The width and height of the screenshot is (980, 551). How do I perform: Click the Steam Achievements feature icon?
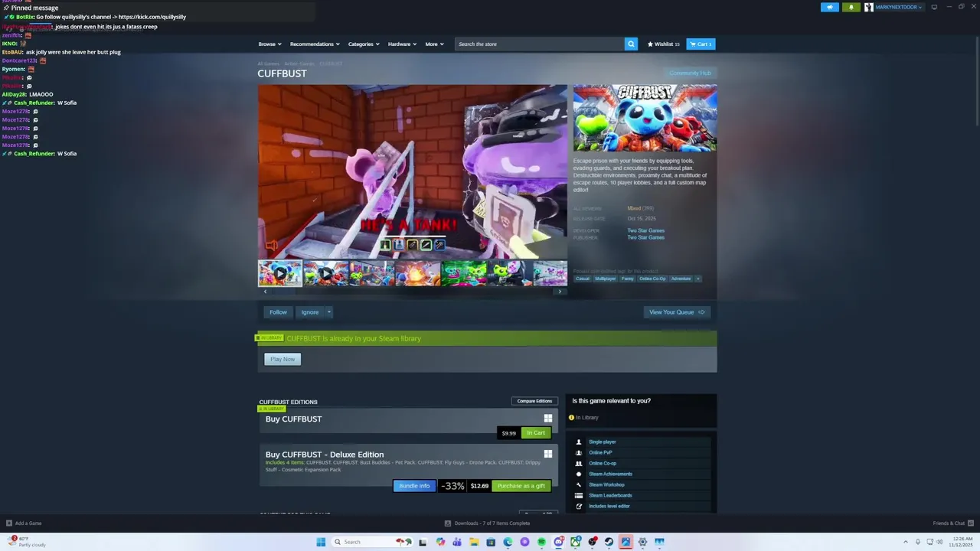(x=579, y=474)
